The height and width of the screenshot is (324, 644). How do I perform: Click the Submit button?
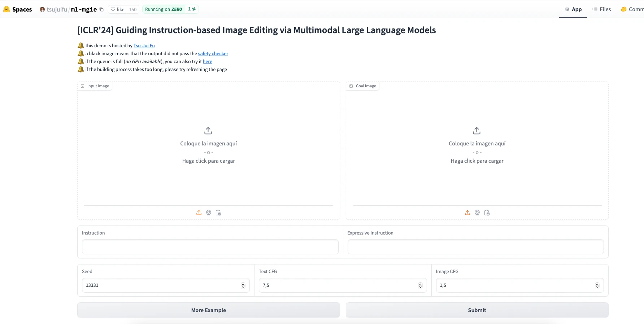pyautogui.click(x=477, y=310)
